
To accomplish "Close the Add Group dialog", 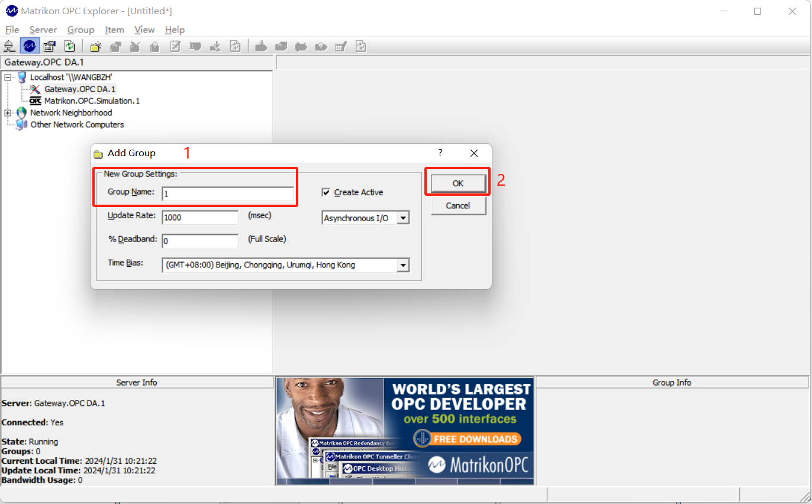I will [474, 153].
